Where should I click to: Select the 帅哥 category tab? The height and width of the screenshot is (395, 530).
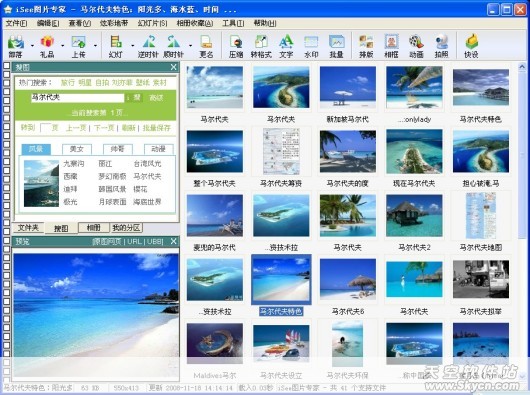point(117,149)
